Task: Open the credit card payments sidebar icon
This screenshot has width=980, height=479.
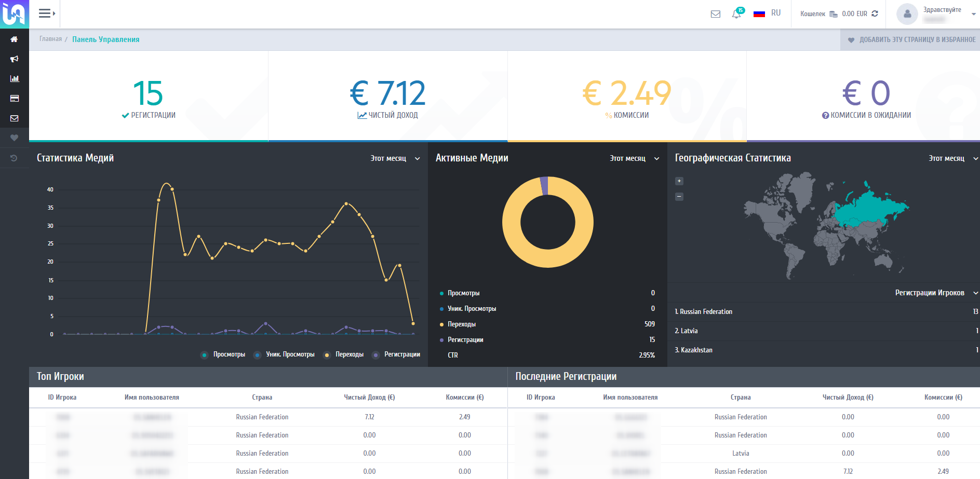Action: tap(14, 99)
